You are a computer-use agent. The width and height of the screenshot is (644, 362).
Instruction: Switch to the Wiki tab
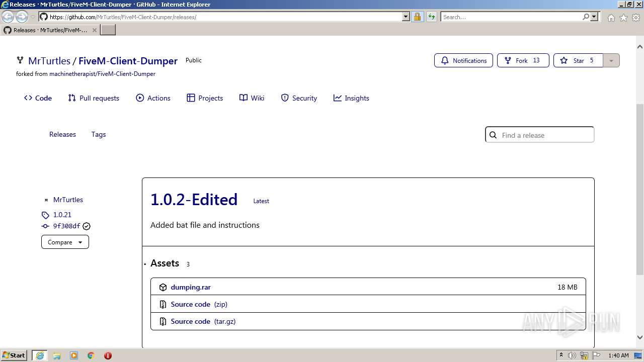pyautogui.click(x=252, y=98)
